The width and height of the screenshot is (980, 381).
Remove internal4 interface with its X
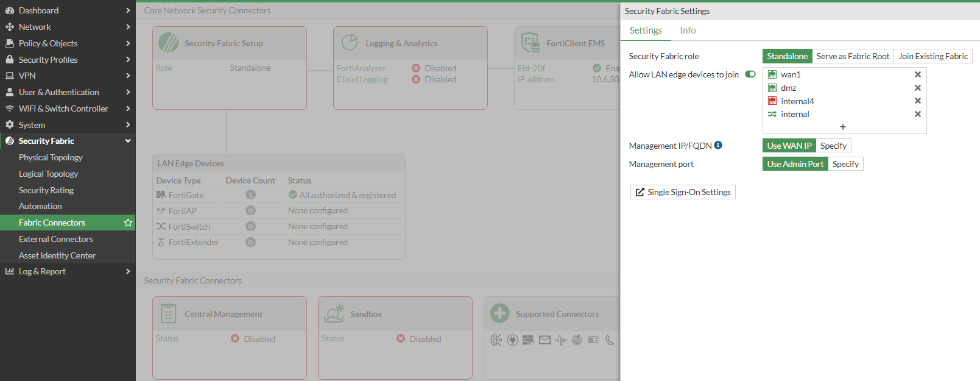tap(918, 101)
